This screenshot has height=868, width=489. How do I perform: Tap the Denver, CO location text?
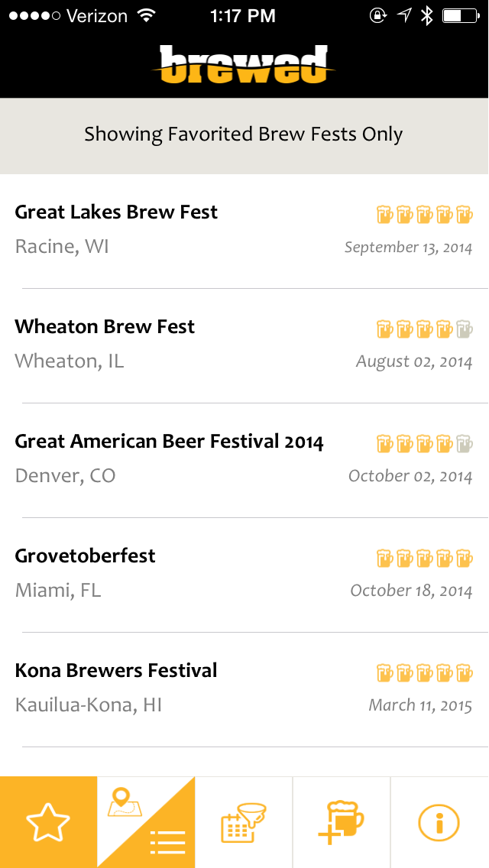(65, 475)
